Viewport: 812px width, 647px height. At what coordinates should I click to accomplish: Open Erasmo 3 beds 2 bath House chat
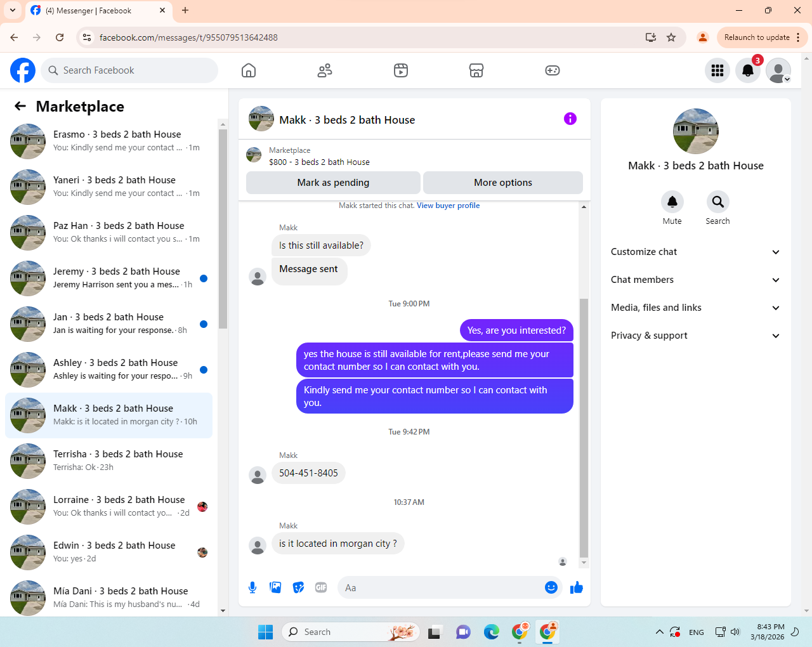click(x=109, y=141)
